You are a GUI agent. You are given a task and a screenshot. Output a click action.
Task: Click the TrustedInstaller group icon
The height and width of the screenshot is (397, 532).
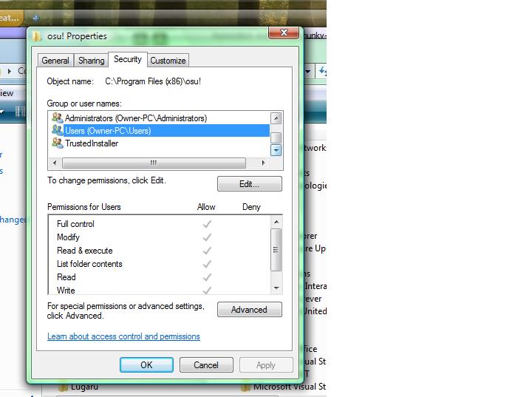coord(58,143)
